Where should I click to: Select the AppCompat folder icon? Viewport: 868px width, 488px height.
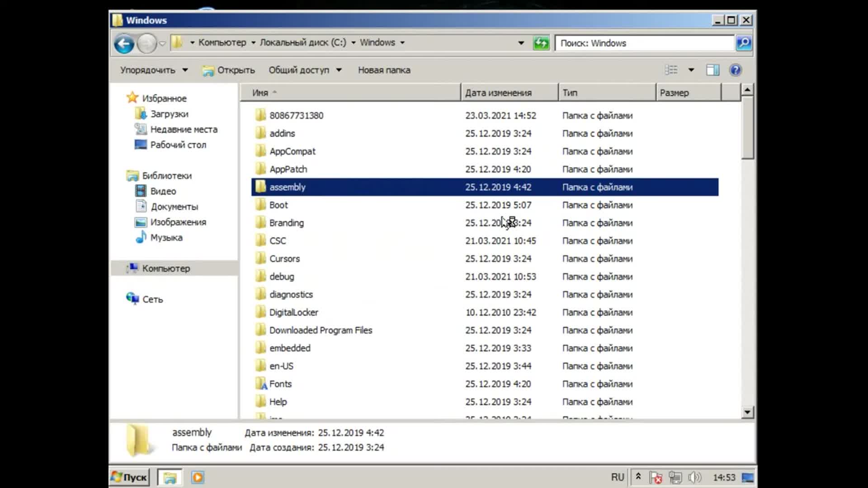click(x=260, y=151)
